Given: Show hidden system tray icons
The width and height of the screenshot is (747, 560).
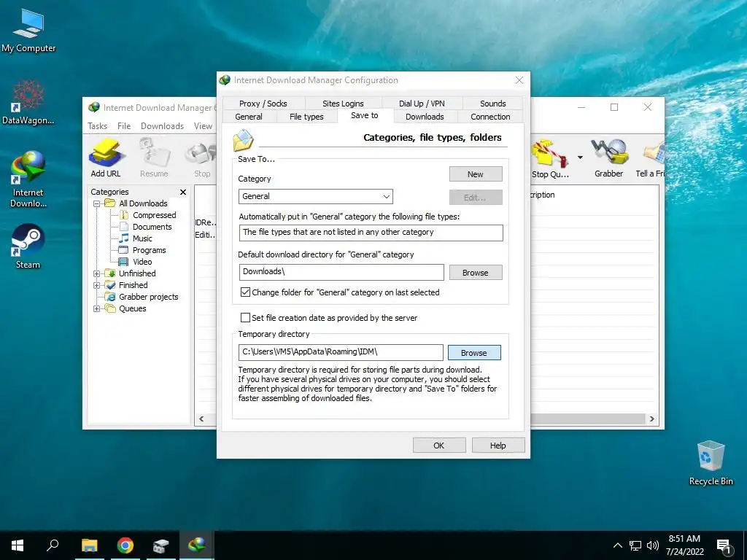Looking at the screenshot, I should 617,545.
